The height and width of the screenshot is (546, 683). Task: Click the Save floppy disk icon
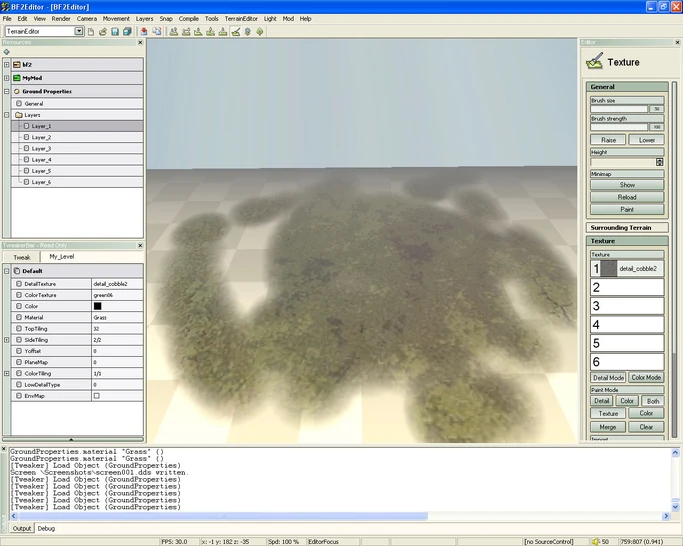(x=114, y=31)
